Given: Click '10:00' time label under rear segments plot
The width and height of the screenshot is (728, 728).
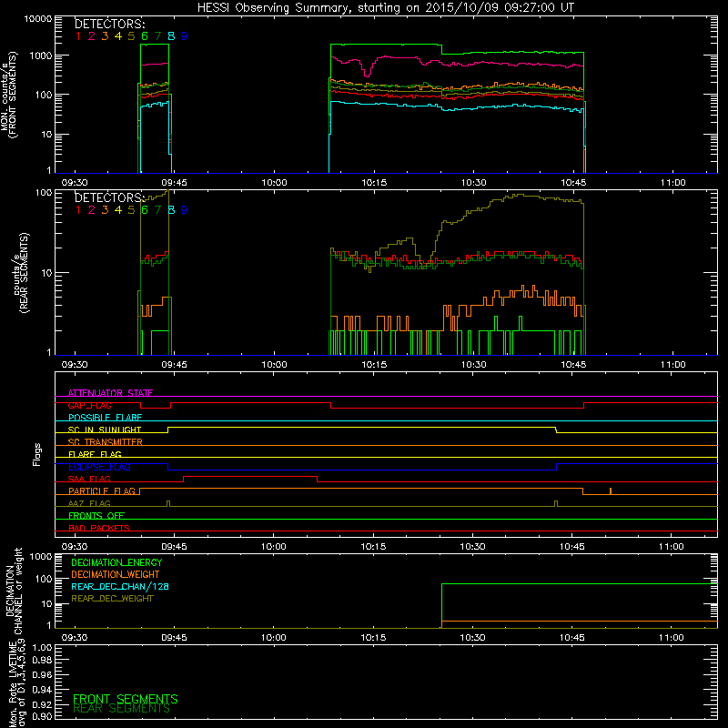Looking at the screenshot, I should pyautogui.click(x=274, y=365).
